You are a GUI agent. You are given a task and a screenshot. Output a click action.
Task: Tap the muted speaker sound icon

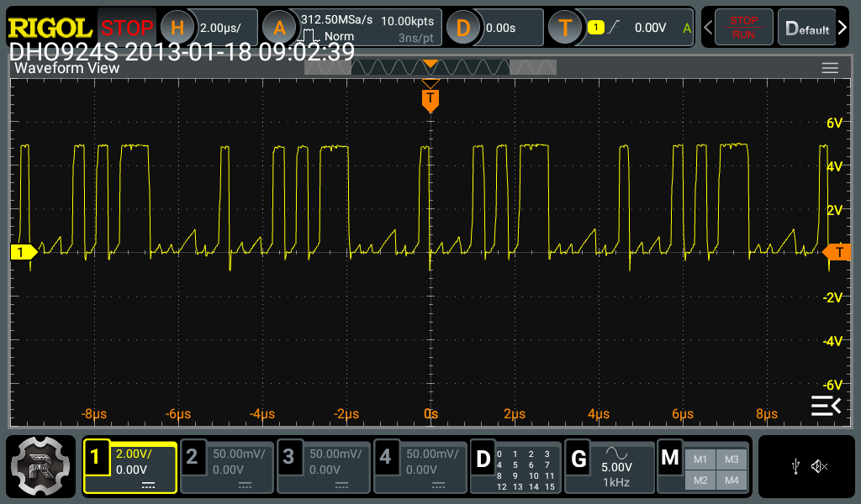pos(819,467)
